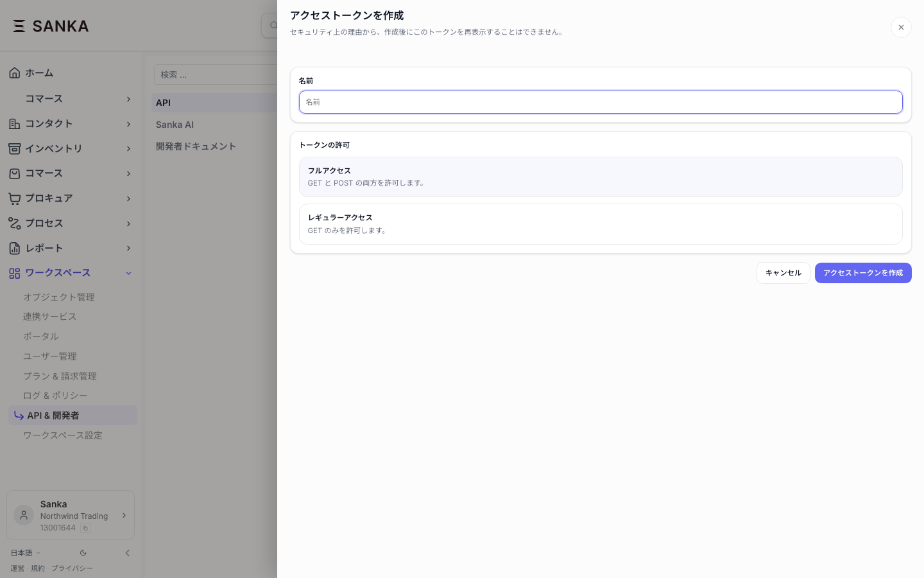Click the レポート chart icon
Screen dimensions: 924x578
pos(15,249)
